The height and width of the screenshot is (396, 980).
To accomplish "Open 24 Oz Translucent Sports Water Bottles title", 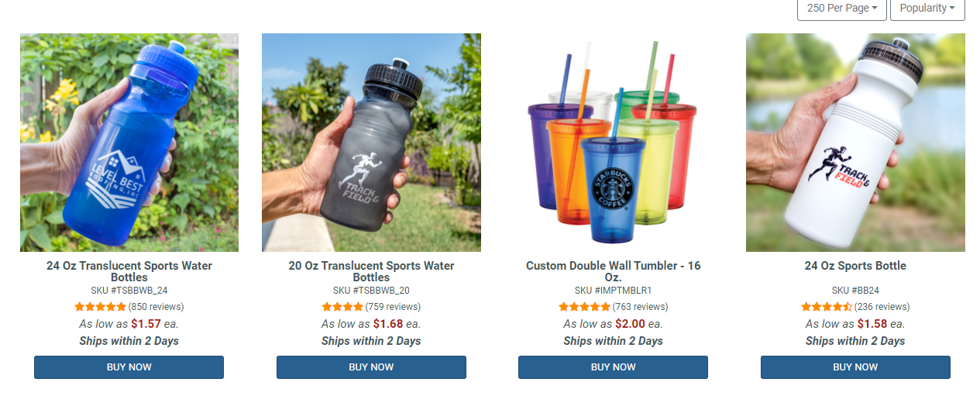I will [129, 271].
